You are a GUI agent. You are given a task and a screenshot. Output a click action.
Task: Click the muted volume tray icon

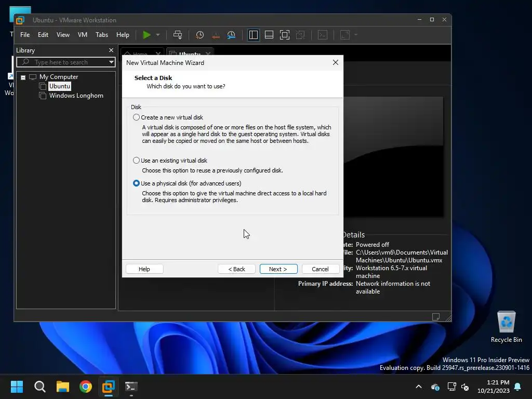point(465,387)
